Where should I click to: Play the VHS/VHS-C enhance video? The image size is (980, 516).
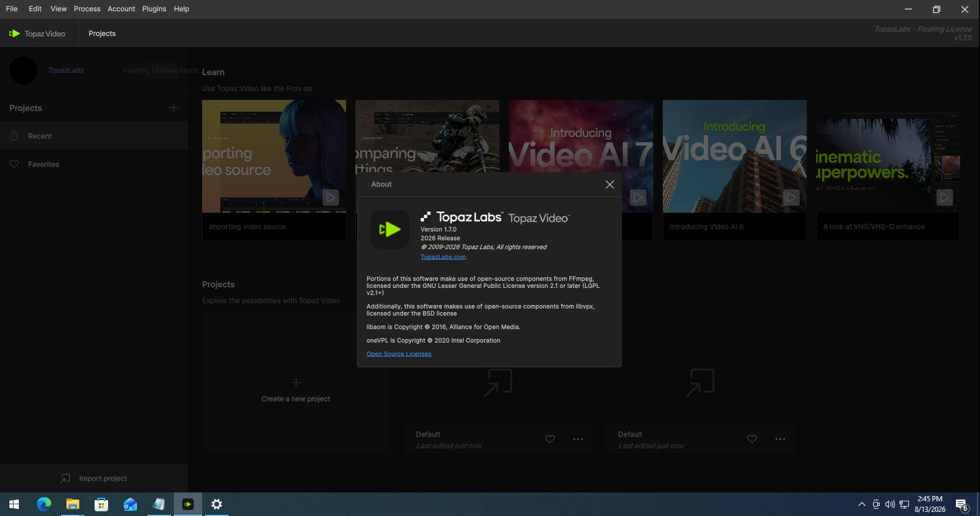coord(945,197)
